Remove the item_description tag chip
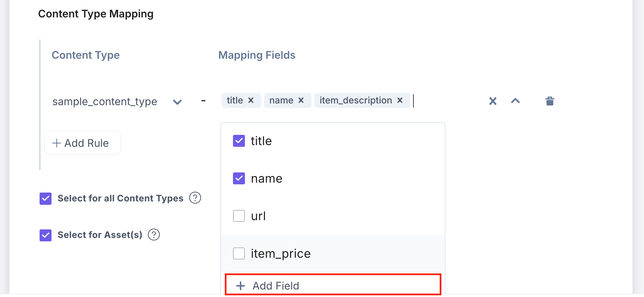This screenshot has height=297, width=644. (x=400, y=100)
